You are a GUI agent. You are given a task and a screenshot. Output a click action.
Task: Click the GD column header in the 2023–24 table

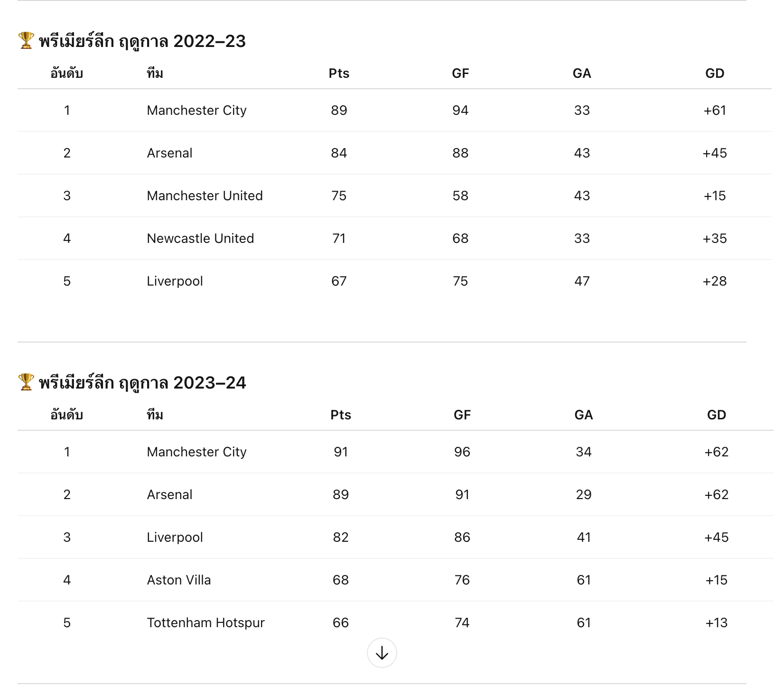[716, 415]
